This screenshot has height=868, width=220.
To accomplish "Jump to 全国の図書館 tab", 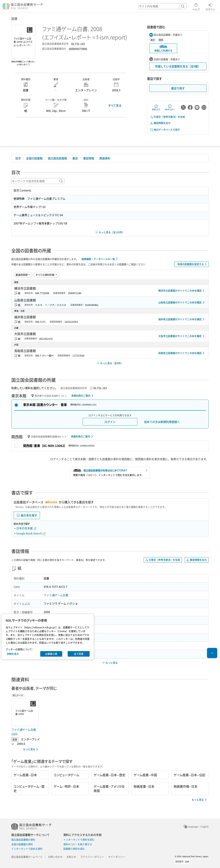I will (x=34, y=158).
